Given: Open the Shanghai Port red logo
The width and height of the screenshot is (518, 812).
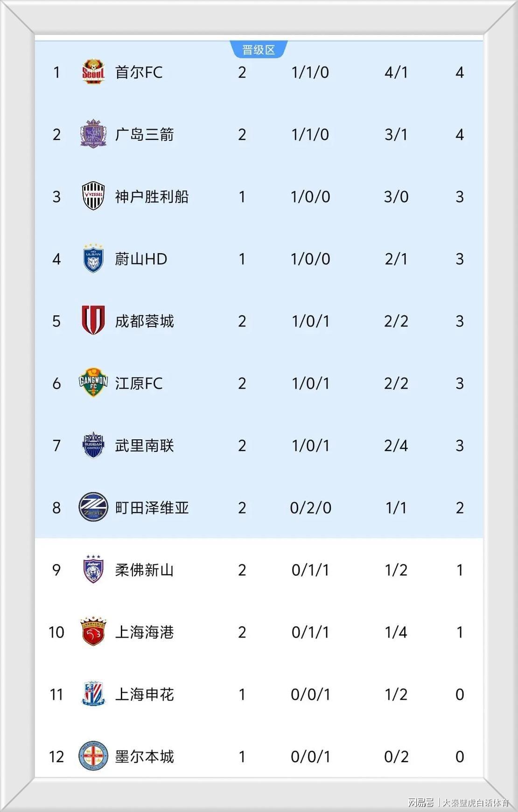Looking at the screenshot, I should pos(93,632).
